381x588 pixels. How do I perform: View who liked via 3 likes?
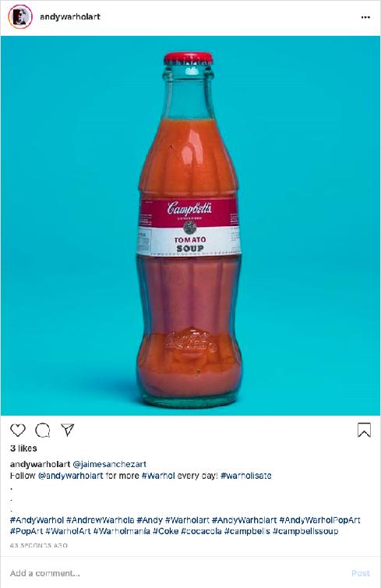(23, 448)
